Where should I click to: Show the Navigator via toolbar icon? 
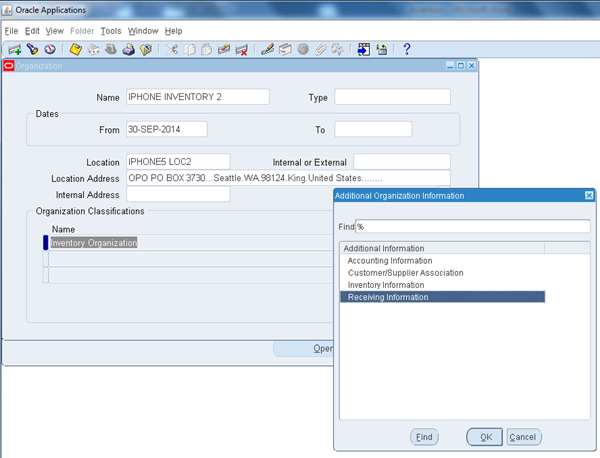coord(50,49)
